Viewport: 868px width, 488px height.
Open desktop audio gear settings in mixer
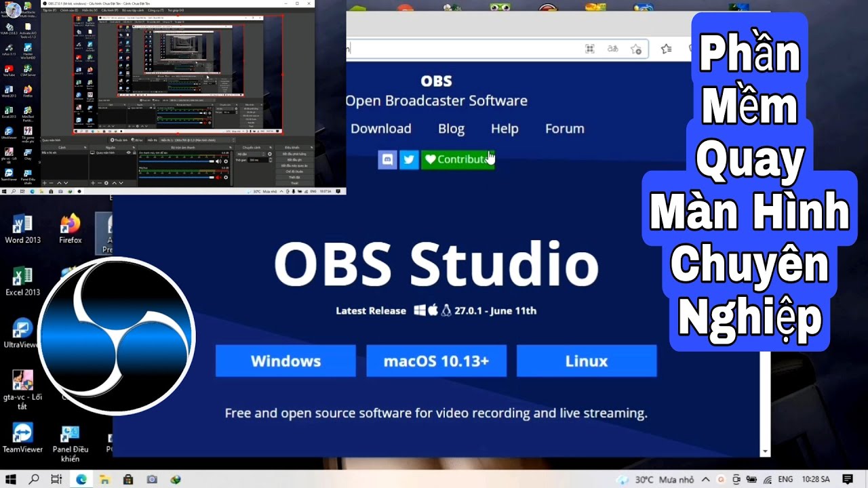click(x=226, y=161)
